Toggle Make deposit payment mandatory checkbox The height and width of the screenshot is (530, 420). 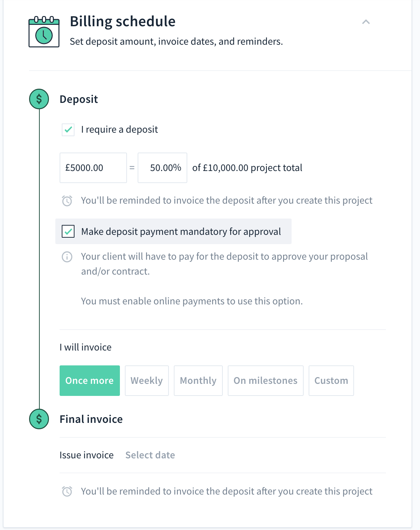[68, 232]
